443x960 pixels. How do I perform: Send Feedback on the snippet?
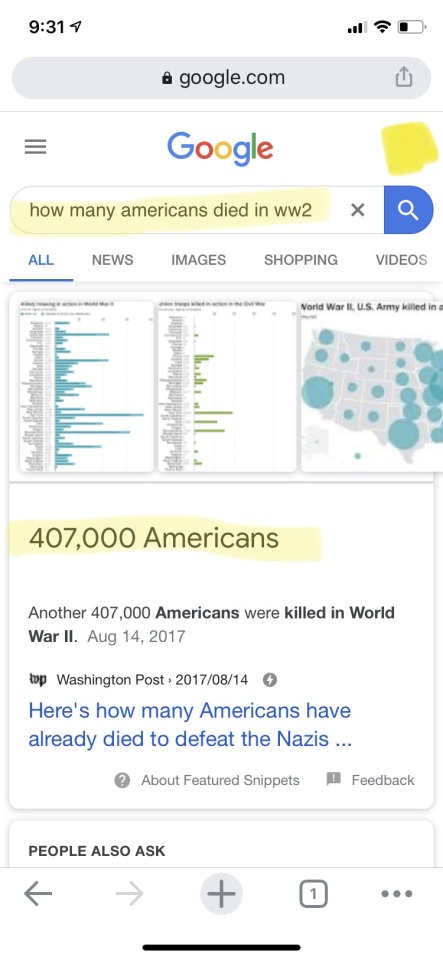(x=383, y=780)
